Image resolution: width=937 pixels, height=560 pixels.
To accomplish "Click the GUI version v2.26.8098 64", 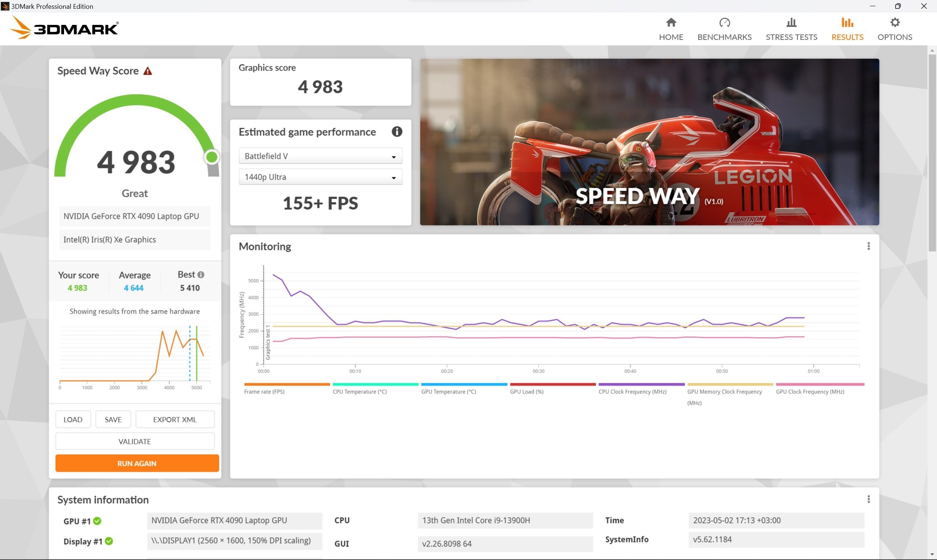I will pyautogui.click(x=505, y=544).
